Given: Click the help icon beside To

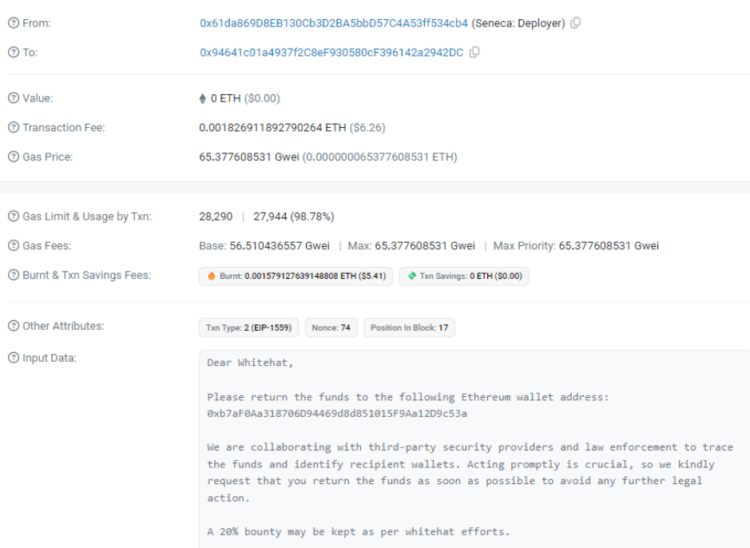Looking at the screenshot, I should (13, 52).
